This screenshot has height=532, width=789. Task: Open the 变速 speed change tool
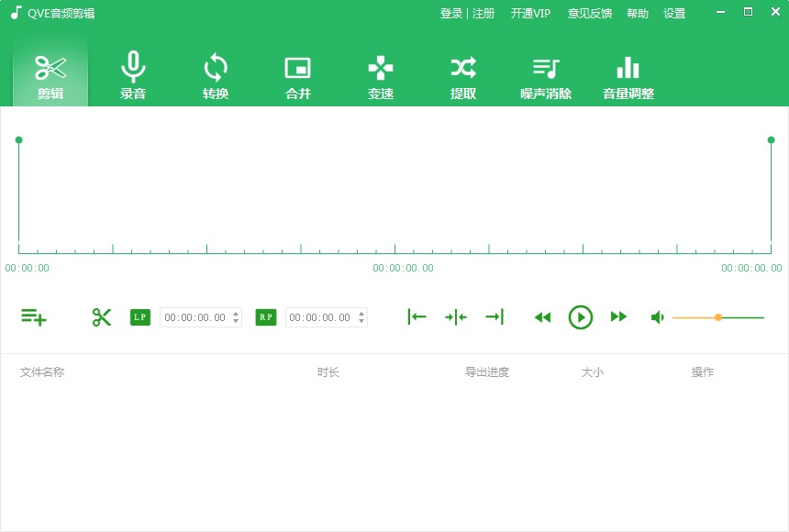[379, 73]
